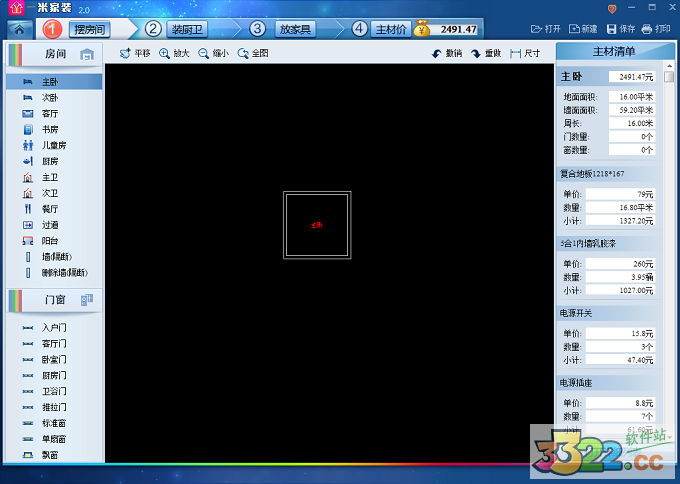
Task: Select the 平移 pan tool
Action: [x=135, y=53]
